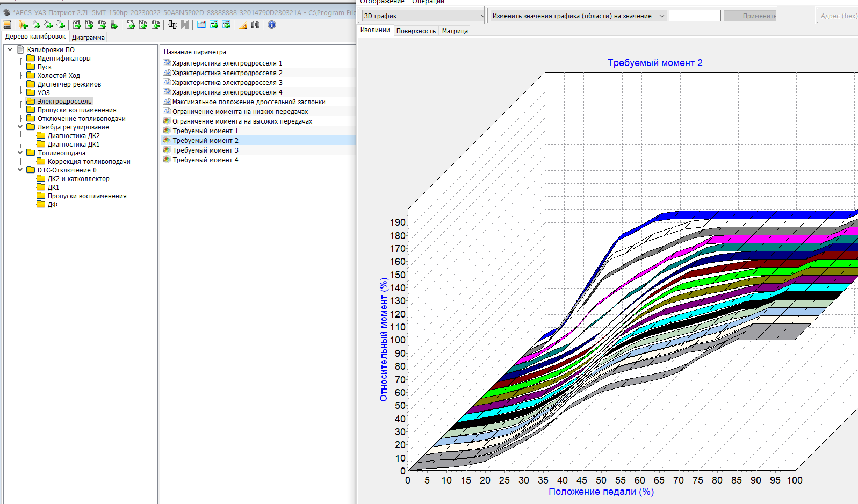Click the compare chips toolbar icon
The image size is (858, 504).
172,25
